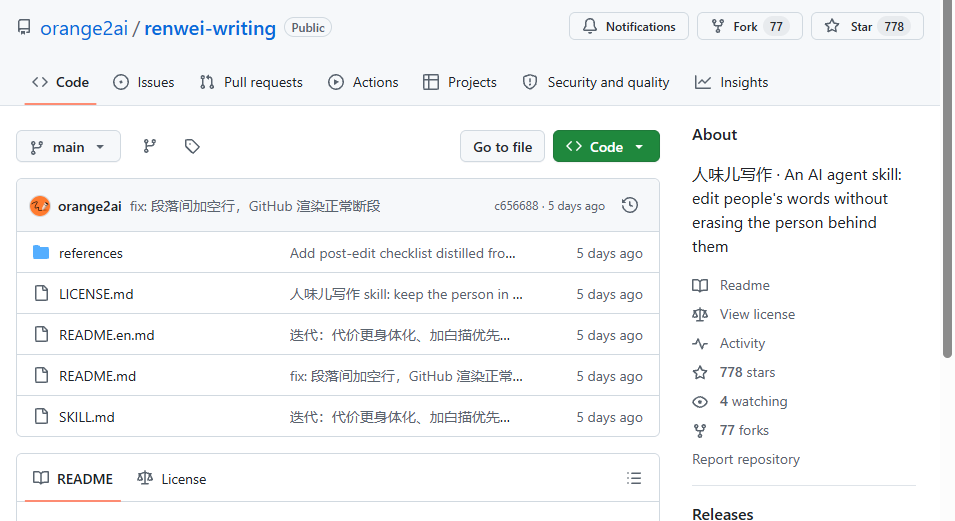The height and width of the screenshot is (521, 955).
Task: Click the page vertical scrollbar
Action: tap(947, 179)
